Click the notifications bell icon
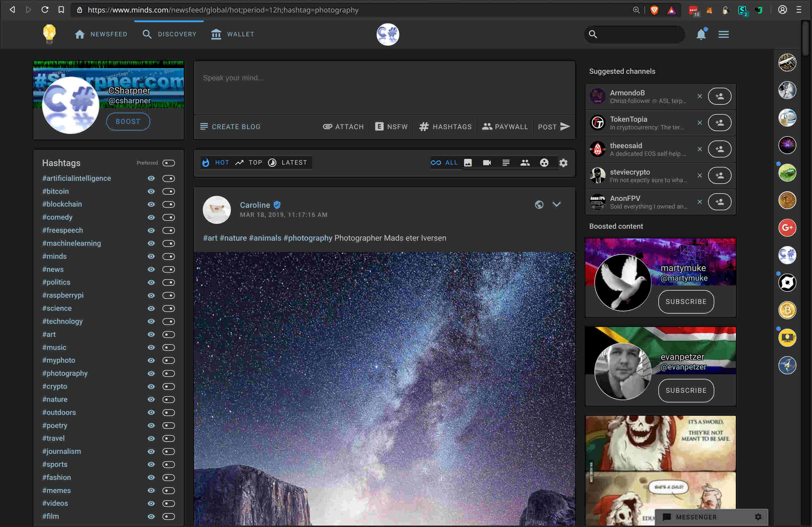 [701, 34]
